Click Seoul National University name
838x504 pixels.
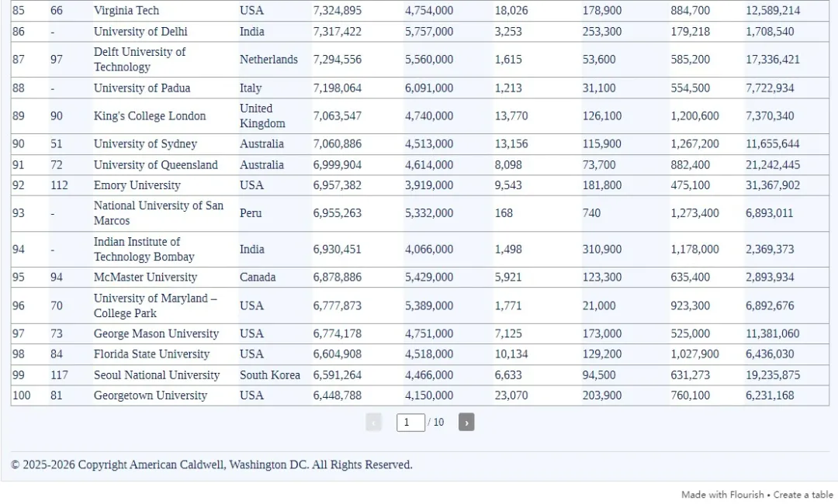pyautogui.click(x=157, y=375)
